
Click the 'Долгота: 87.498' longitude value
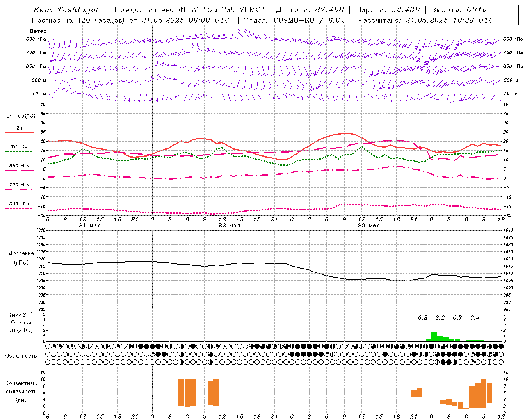click(310, 10)
